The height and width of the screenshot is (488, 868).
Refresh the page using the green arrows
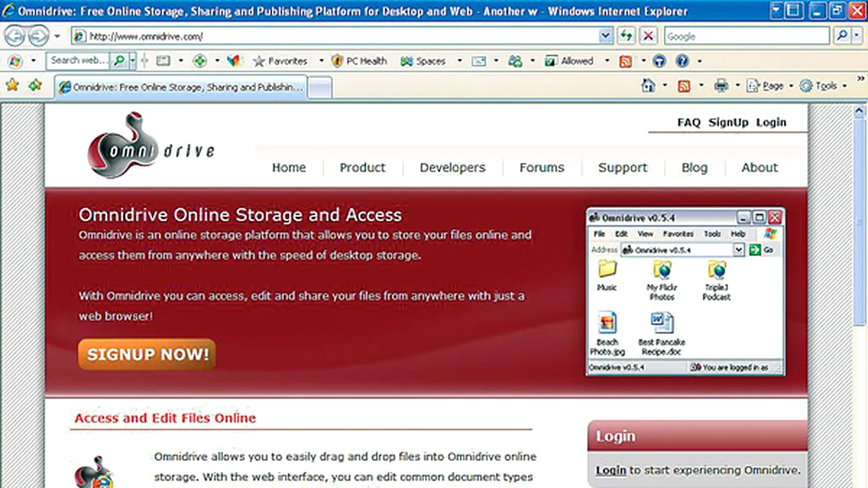point(626,36)
